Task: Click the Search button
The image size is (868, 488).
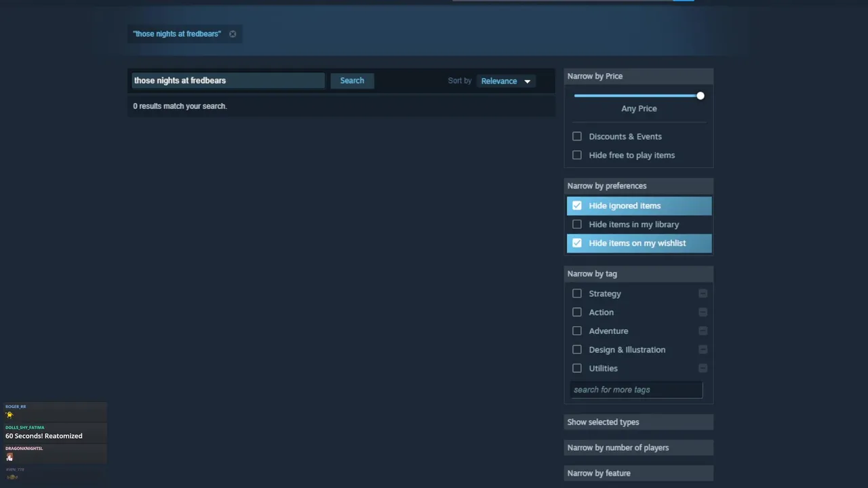Action: (x=352, y=81)
